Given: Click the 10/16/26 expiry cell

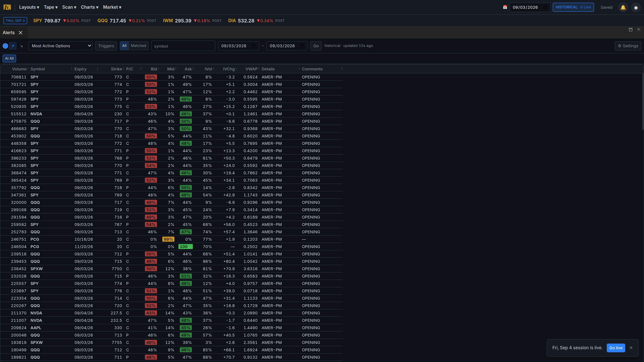Looking at the screenshot, I should [84, 239].
